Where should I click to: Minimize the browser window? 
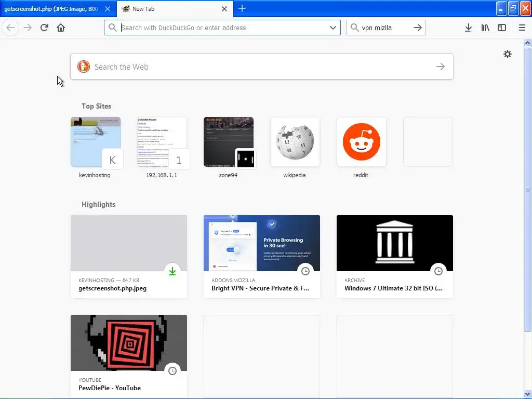click(x=501, y=8)
